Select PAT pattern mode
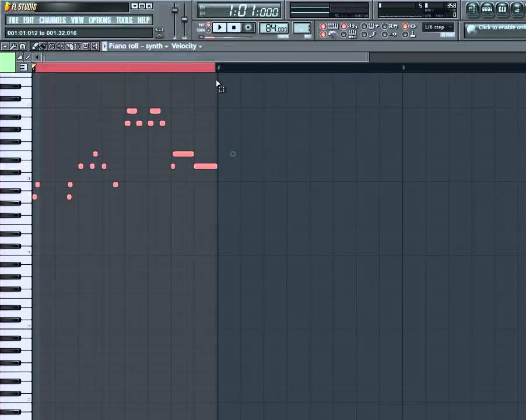This screenshot has height=420, width=526. [208, 25]
